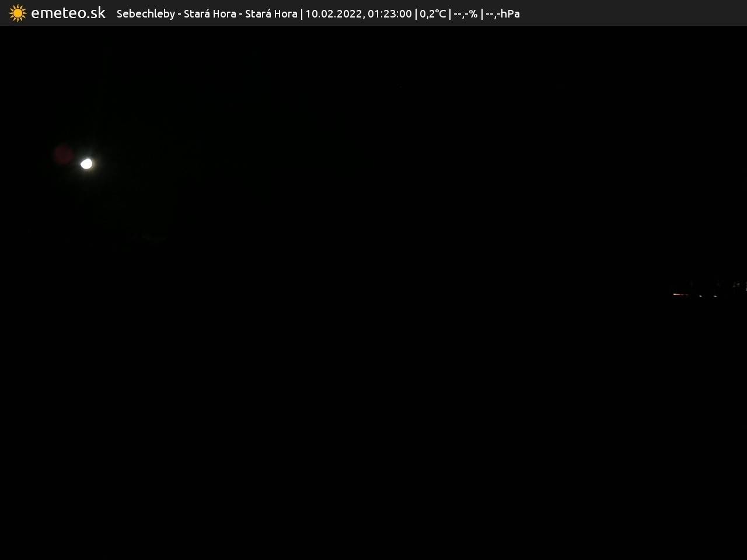Click the bright white moon
Viewport: 747px width, 560px height.
point(86,164)
